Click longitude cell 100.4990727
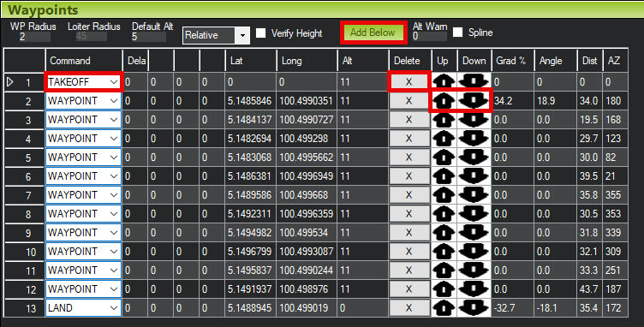The height and width of the screenshot is (327, 644). (x=307, y=119)
